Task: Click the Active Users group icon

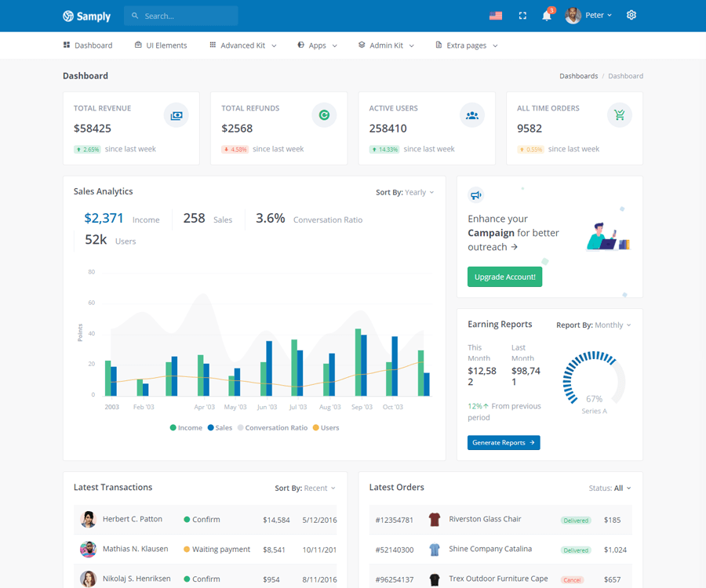Action: (x=472, y=114)
